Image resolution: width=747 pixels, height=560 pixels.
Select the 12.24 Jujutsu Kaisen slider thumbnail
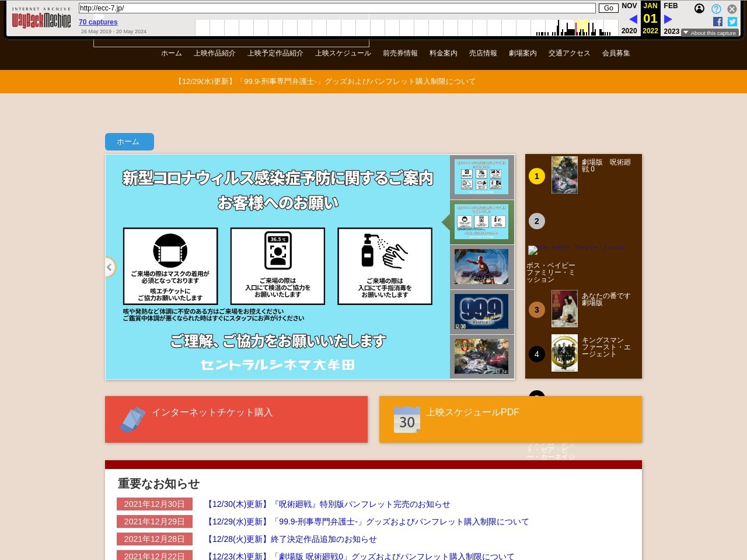[481, 356]
